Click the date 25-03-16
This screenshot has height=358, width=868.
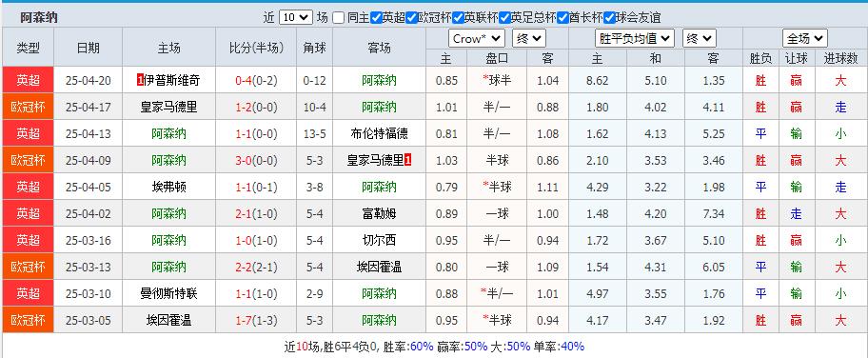coord(88,240)
